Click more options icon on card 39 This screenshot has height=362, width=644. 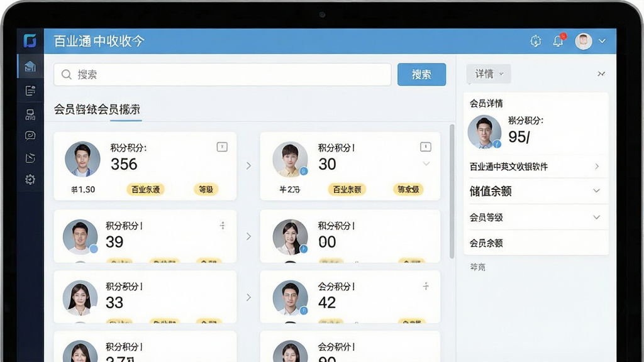tap(222, 226)
